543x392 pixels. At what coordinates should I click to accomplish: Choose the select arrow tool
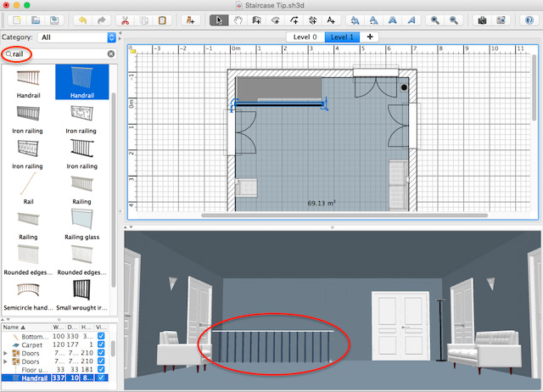[219, 20]
